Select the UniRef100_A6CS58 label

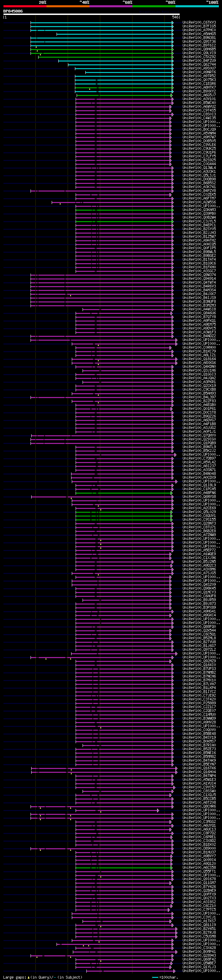pos(199,867)
